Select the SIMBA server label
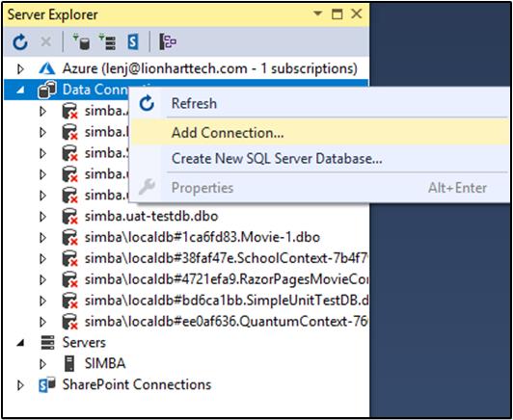The image size is (513, 420). 105,364
